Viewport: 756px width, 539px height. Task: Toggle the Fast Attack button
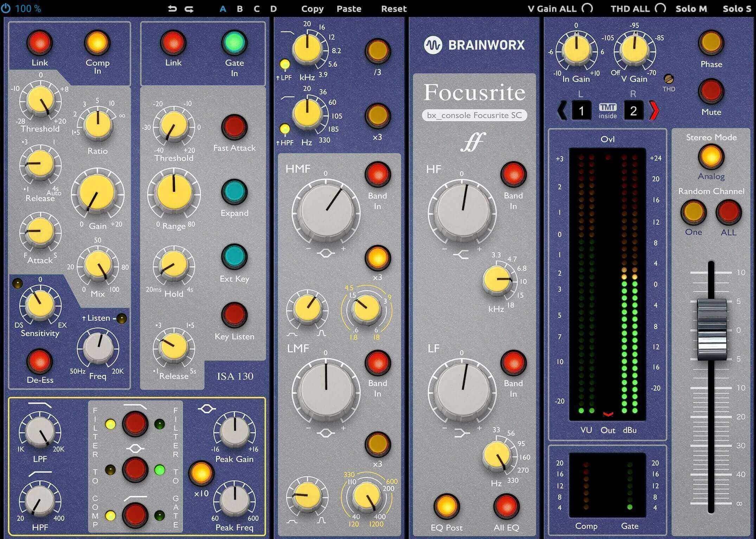(234, 127)
